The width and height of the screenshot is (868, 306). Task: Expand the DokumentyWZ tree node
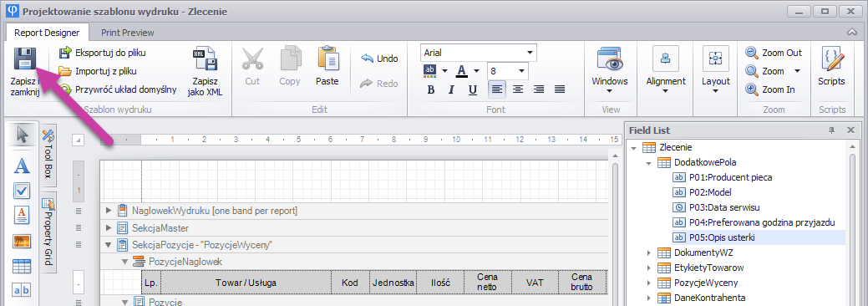point(649,252)
